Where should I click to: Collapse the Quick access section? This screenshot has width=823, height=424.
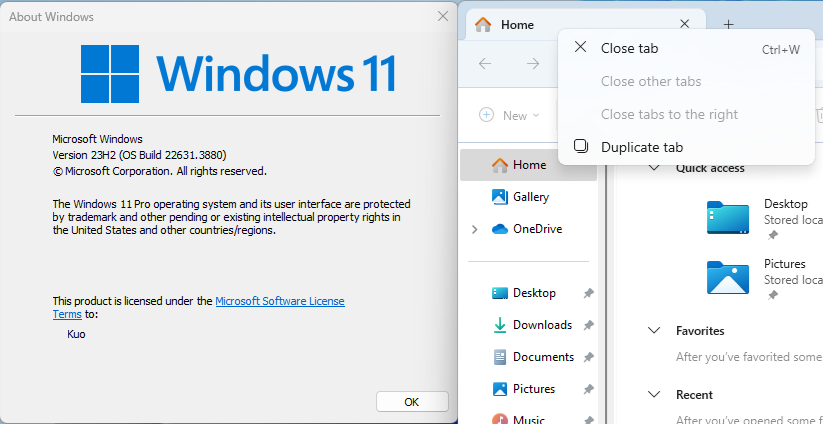point(654,168)
